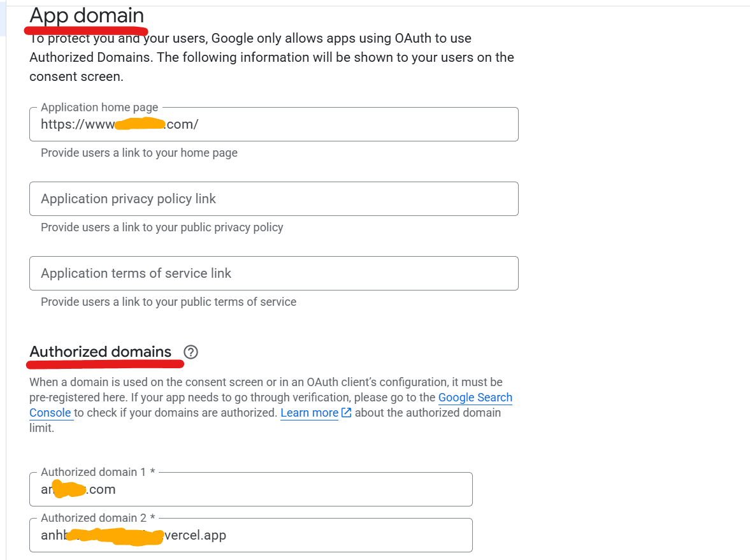This screenshot has height=560, width=750.
Task: Click the help icon beside Authorized domains
Action: [190, 352]
